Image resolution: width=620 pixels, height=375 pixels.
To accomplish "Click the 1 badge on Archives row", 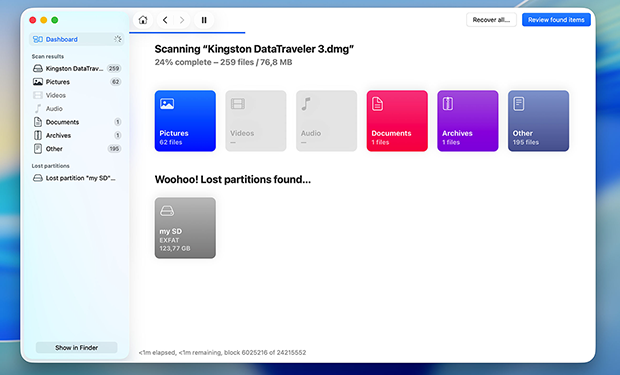I will [x=117, y=135].
